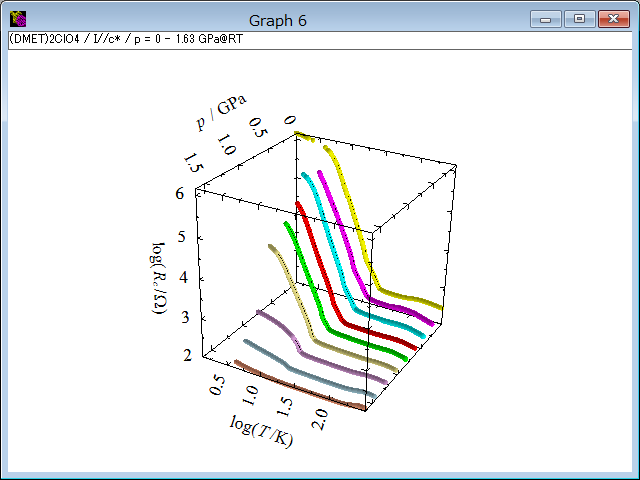Click the log(Rc/Ω) axis label
640x480 pixels.
(x=159, y=278)
